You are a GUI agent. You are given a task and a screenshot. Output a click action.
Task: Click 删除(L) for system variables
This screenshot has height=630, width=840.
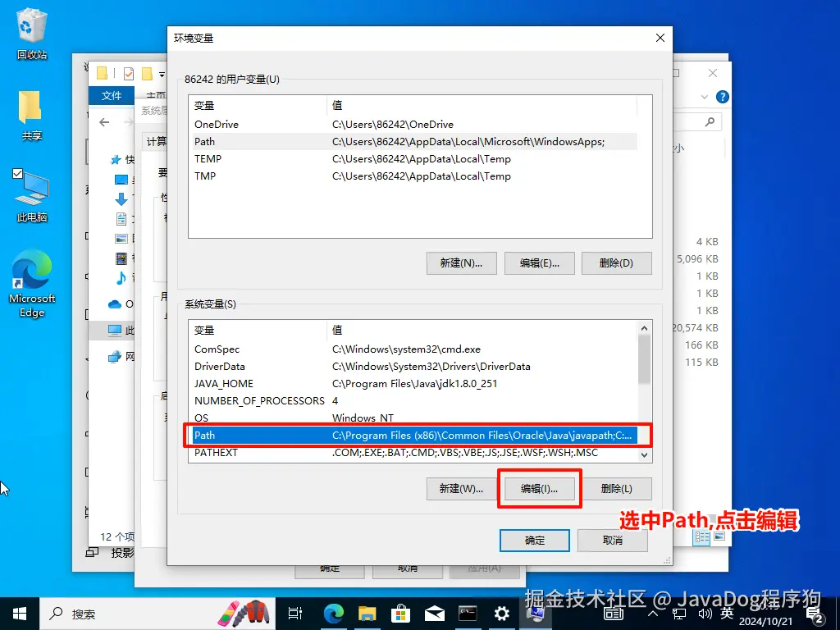[x=617, y=489]
